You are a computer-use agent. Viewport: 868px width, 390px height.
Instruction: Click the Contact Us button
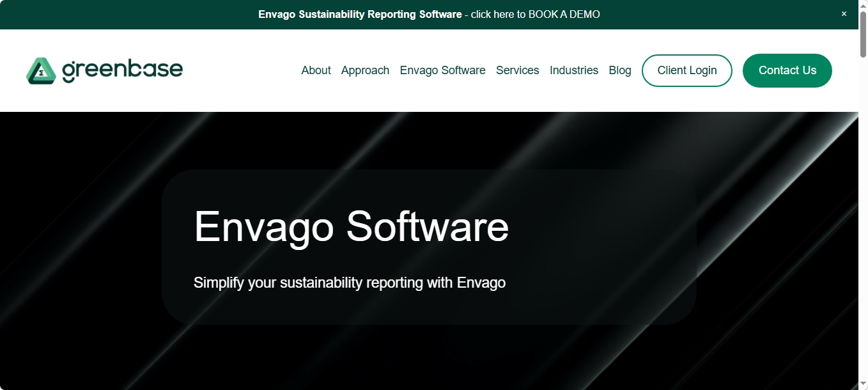pyautogui.click(x=787, y=70)
